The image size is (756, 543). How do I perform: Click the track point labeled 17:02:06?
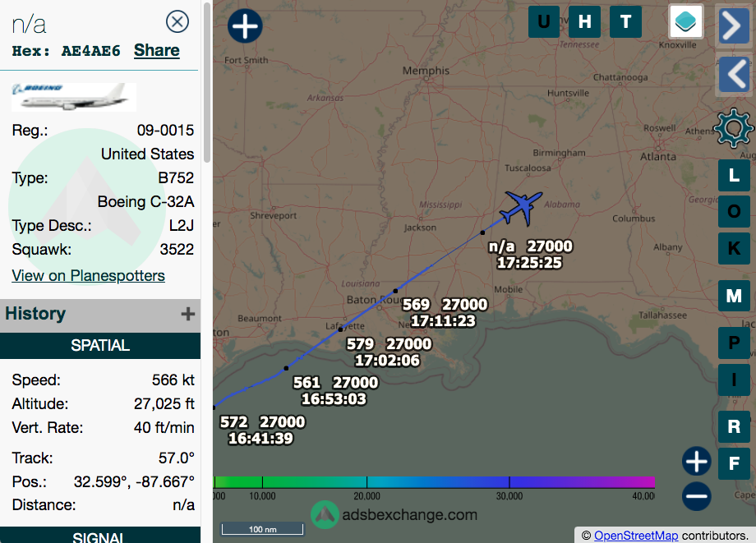340,329
